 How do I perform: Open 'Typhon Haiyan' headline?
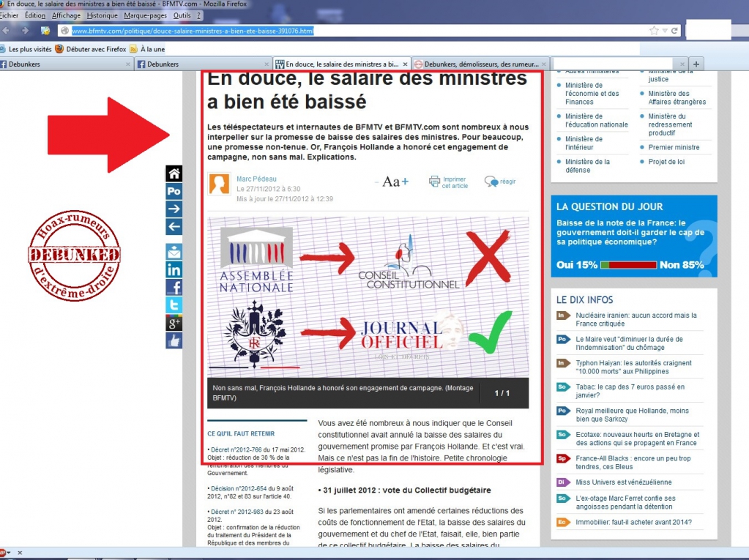(633, 367)
